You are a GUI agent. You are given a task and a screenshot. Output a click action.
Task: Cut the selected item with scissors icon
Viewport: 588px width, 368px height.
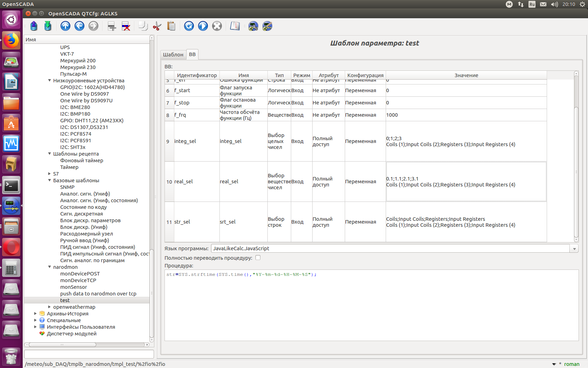(157, 26)
